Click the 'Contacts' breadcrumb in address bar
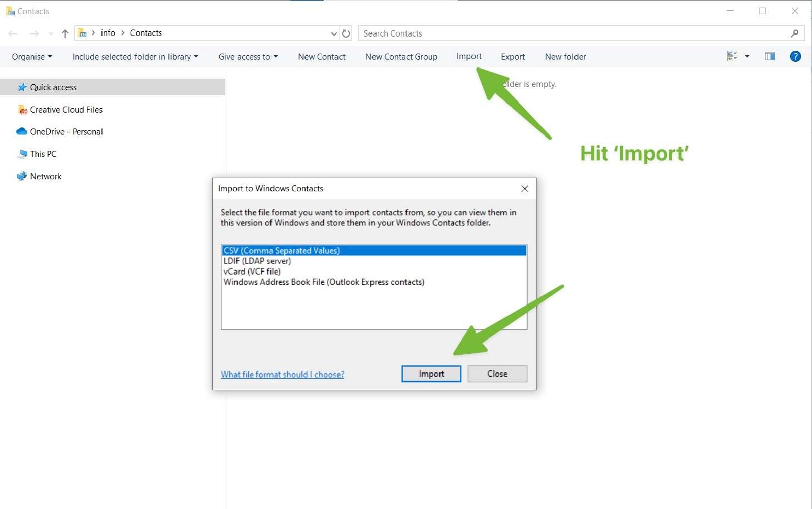This screenshot has height=509, width=812. [146, 33]
